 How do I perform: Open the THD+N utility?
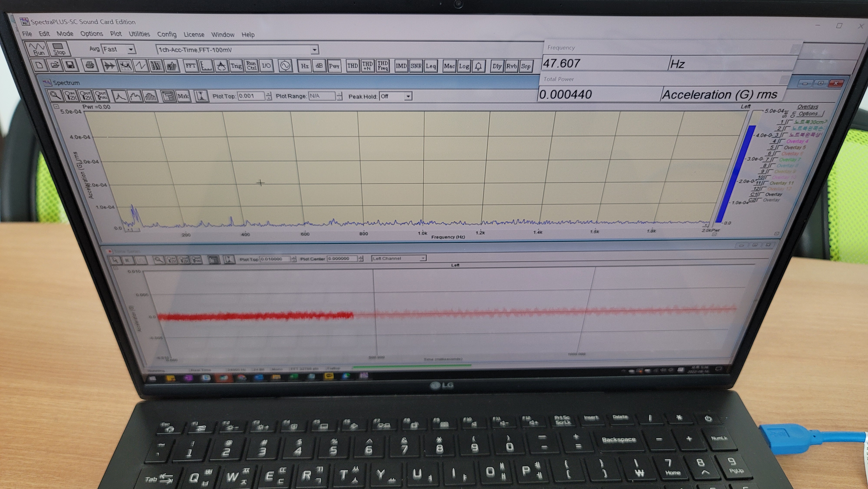pos(367,66)
